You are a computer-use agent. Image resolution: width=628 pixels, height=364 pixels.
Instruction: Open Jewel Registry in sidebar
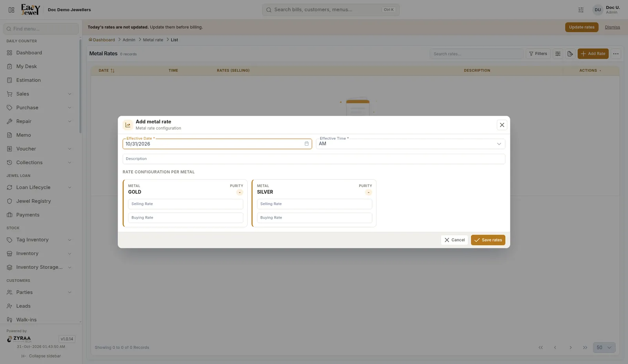[x=40, y=201]
